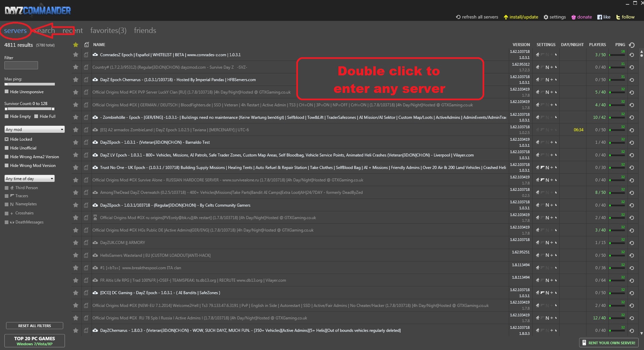Check Hide Wrong Arma2 Version

click(x=6, y=156)
